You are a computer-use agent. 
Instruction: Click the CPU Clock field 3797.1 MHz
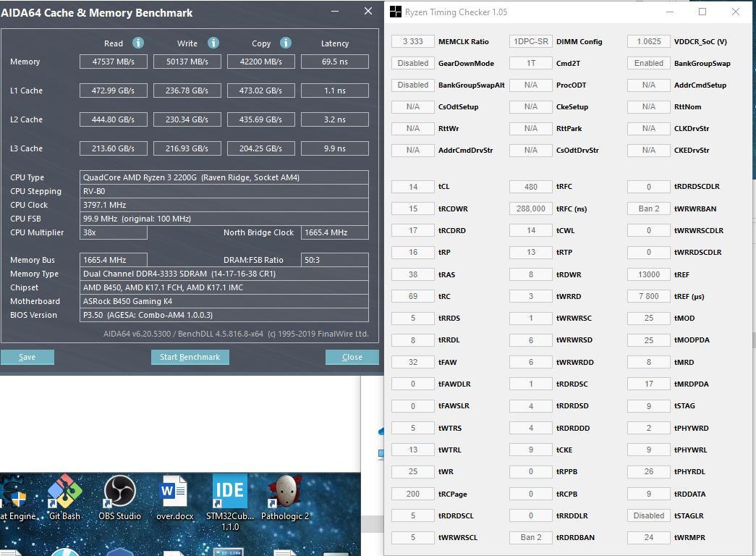(224, 205)
